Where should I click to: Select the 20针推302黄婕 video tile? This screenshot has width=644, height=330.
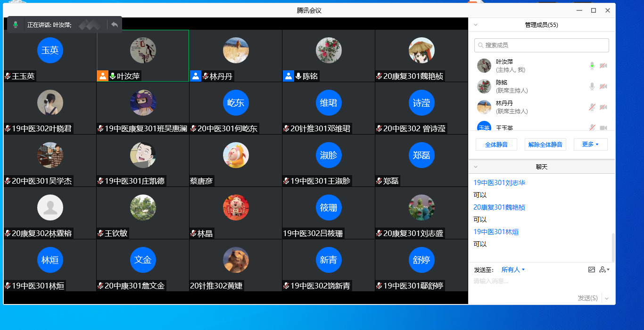[x=235, y=265]
